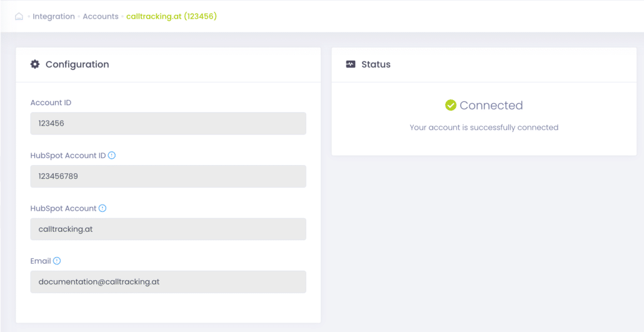
Task: Click the successfully connected message
Action: point(483,128)
